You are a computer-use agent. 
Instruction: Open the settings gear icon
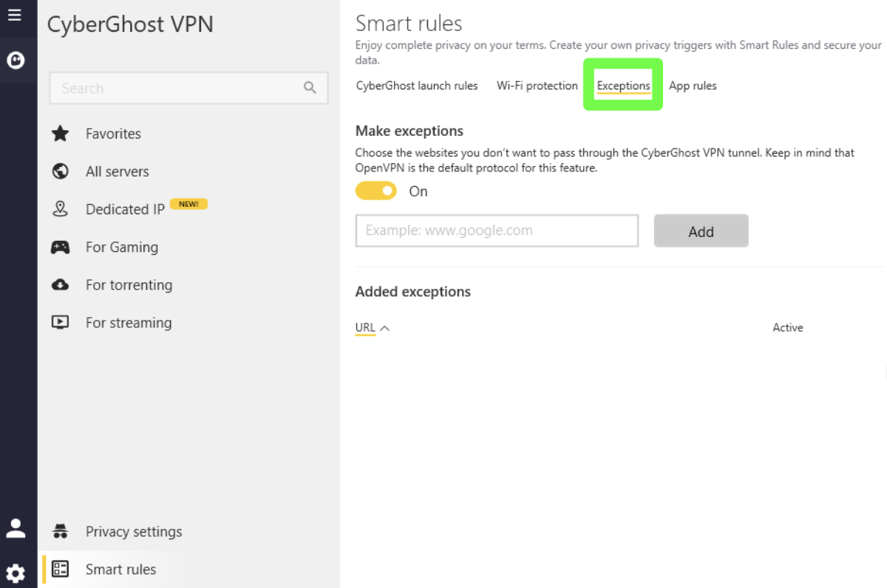[16, 573]
